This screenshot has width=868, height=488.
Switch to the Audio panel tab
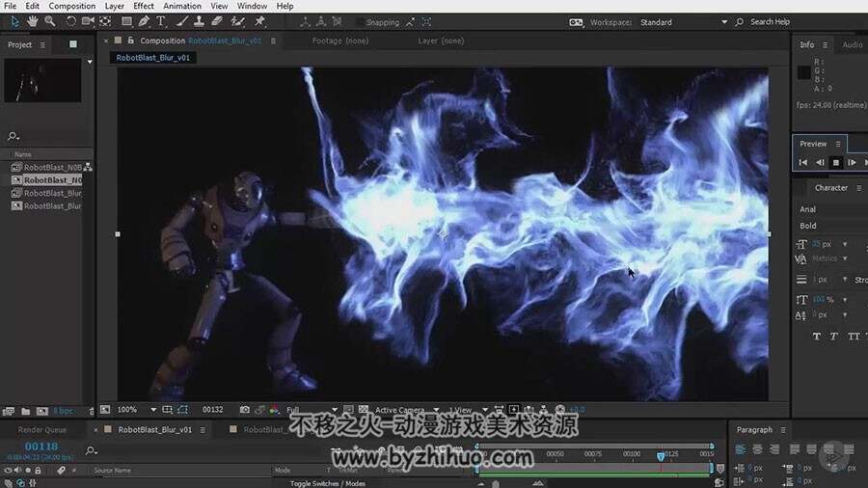pyautogui.click(x=853, y=44)
